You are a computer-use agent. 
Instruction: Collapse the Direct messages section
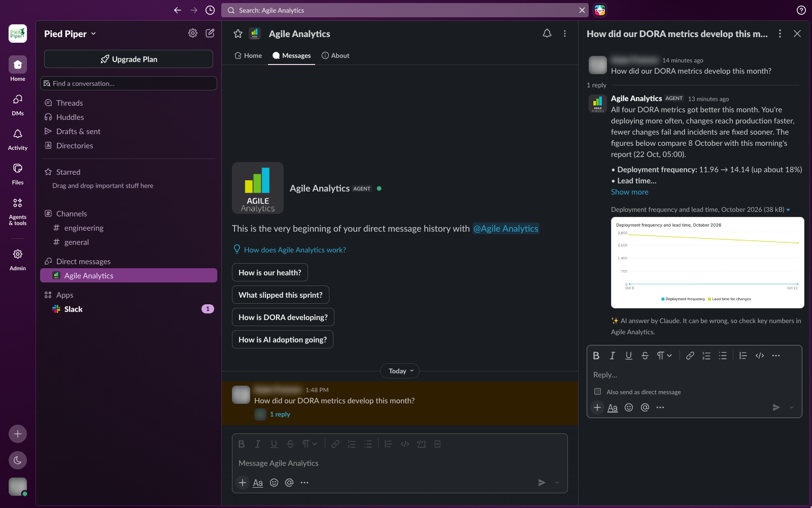click(x=83, y=262)
